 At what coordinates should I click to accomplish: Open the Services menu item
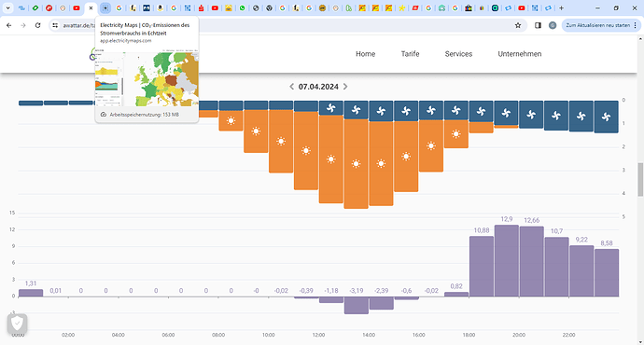tap(458, 54)
